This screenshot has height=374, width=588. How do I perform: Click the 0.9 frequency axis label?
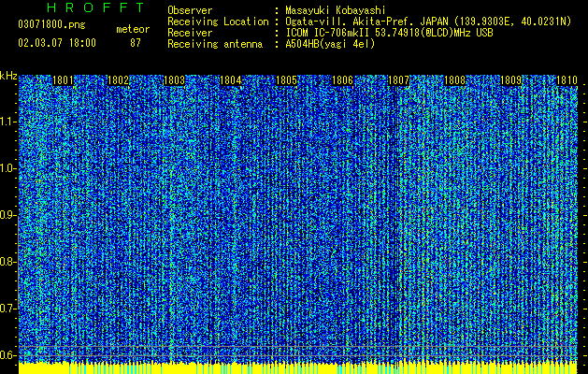(x=7, y=215)
